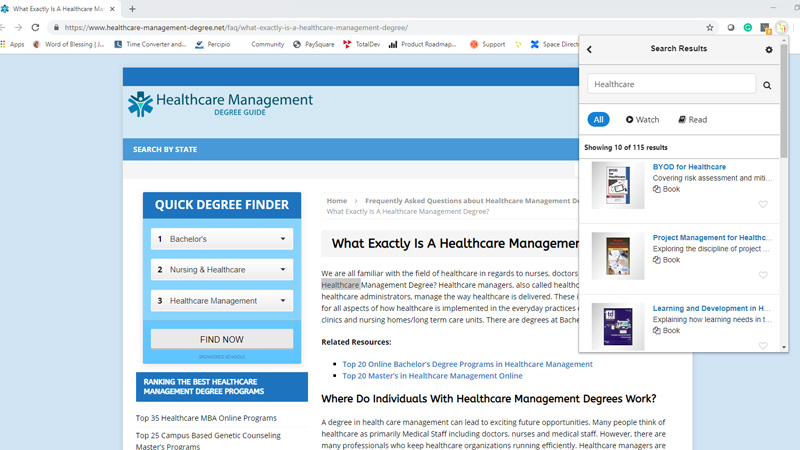Click the scroll-down arrow of results panel
This screenshot has height=450, width=800.
click(784, 347)
